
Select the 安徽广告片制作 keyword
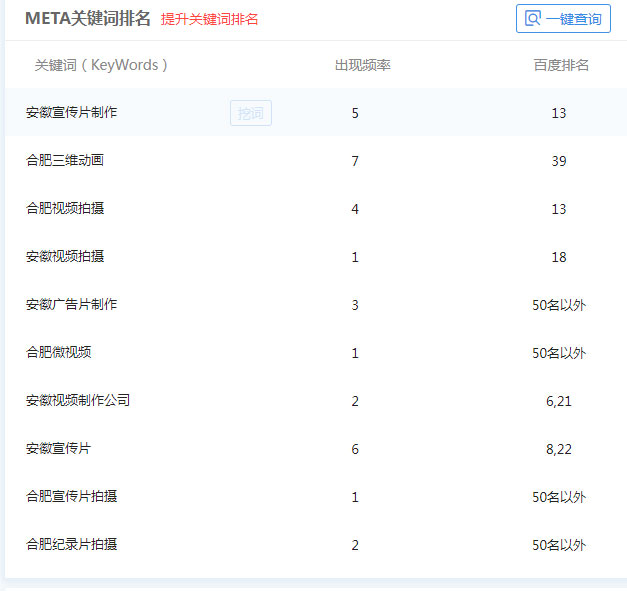click(x=71, y=304)
